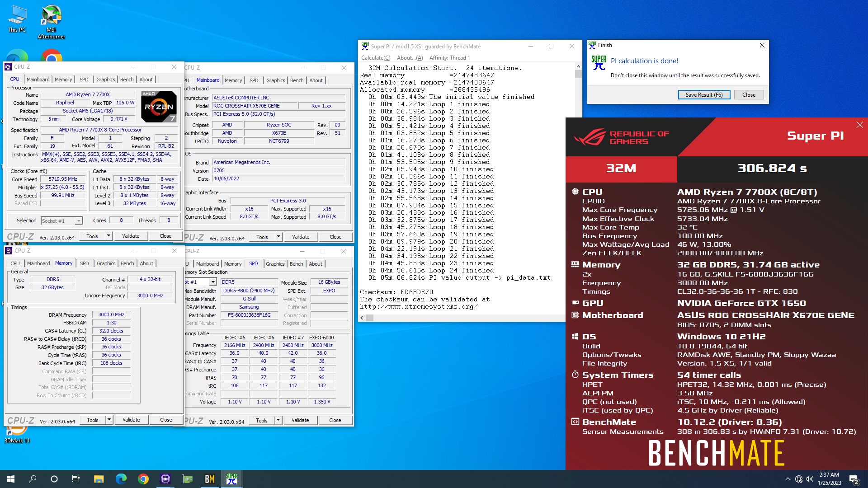The image size is (868, 488).
Task: Open This PC desktop icon
Action: tap(17, 19)
